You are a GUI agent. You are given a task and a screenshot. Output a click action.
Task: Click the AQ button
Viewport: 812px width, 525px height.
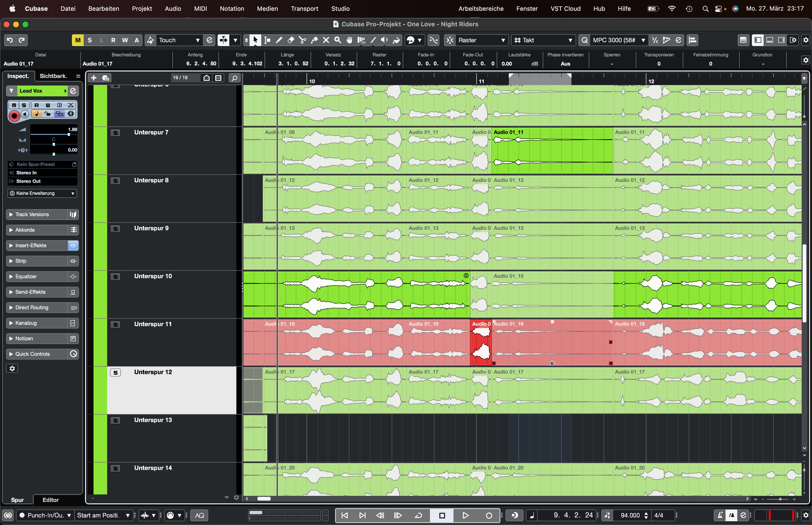coord(199,515)
